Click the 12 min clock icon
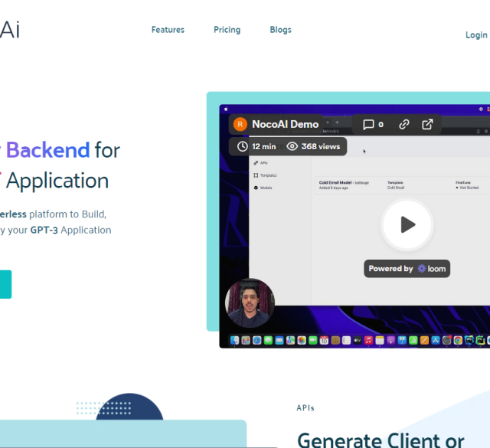This screenshot has width=490, height=448. pyautogui.click(x=242, y=146)
